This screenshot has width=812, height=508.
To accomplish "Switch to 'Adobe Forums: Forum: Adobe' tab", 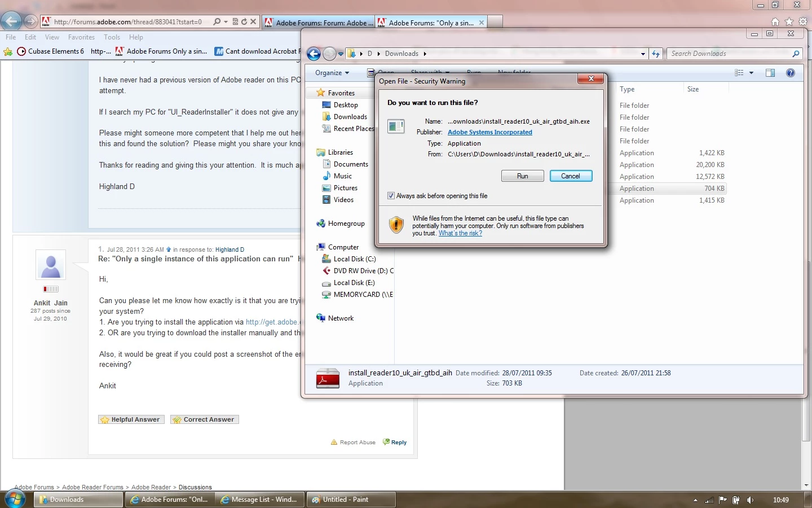I will pyautogui.click(x=319, y=23).
